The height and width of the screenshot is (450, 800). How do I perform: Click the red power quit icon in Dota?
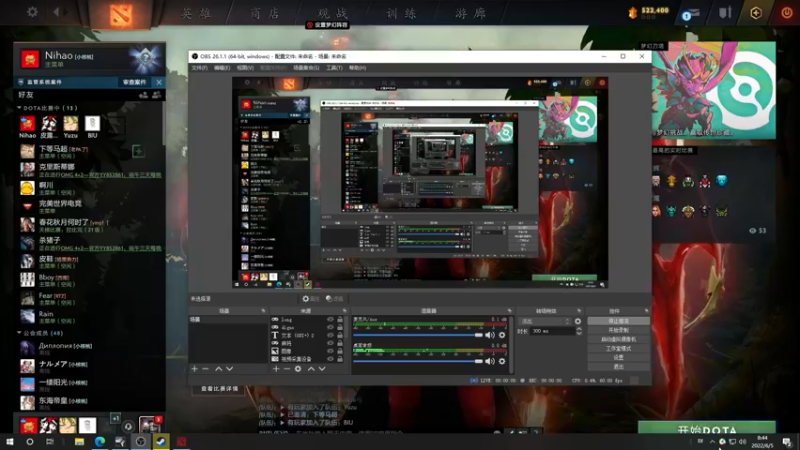click(x=786, y=13)
